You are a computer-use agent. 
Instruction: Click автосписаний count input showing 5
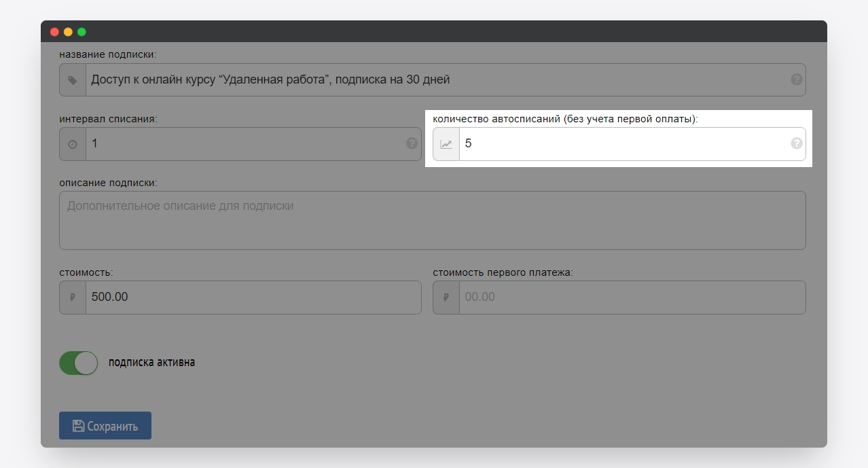point(621,144)
